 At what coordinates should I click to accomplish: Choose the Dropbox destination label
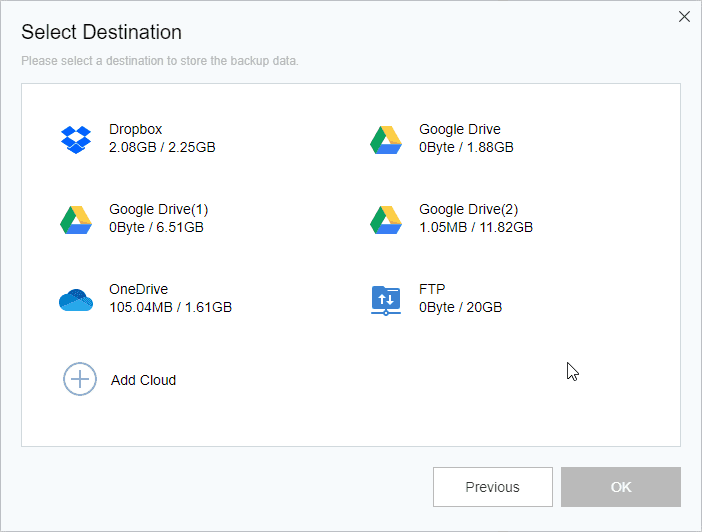tap(136, 129)
